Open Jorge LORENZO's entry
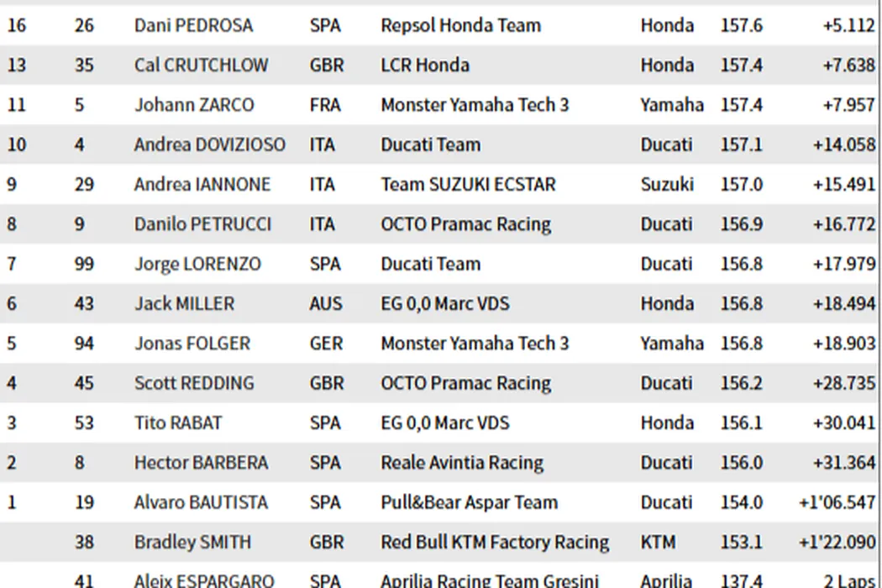 197,264
